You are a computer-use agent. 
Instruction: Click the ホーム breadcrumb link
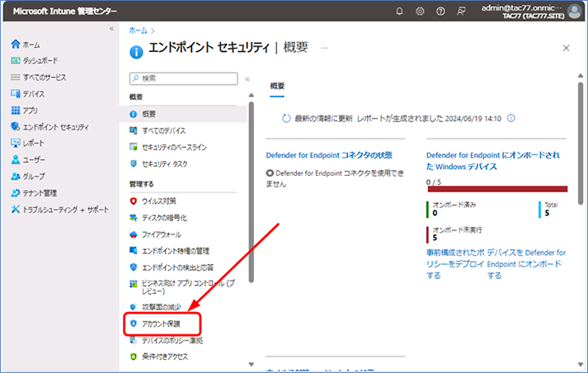tap(138, 31)
